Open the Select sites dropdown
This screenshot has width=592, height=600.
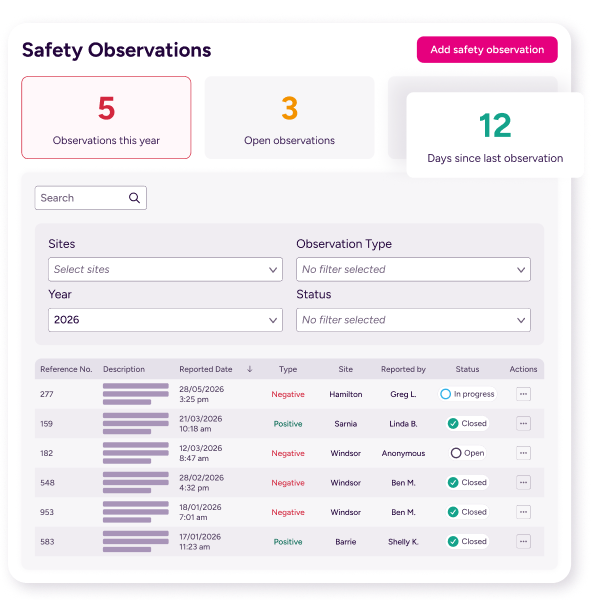click(165, 269)
